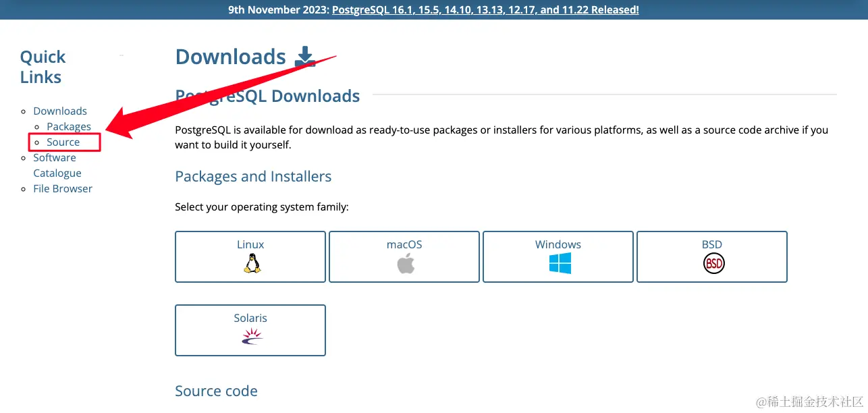Select the BSD operating system button
This screenshot has height=413, width=868.
[x=712, y=256]
